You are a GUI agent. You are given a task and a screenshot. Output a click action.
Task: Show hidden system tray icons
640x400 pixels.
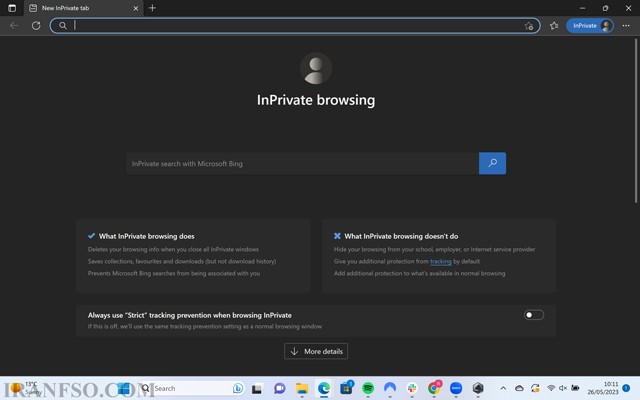click(503, 388)
